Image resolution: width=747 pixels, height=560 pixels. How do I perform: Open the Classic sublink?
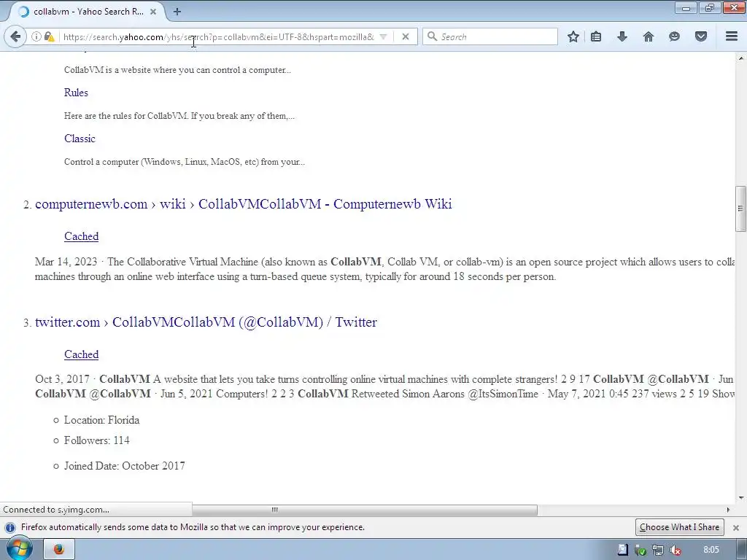80,139
